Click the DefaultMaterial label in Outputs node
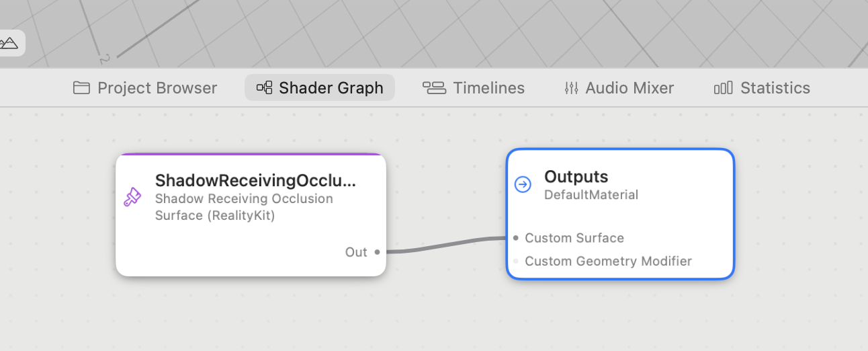 pyautogui.click(x=591, y=195)
